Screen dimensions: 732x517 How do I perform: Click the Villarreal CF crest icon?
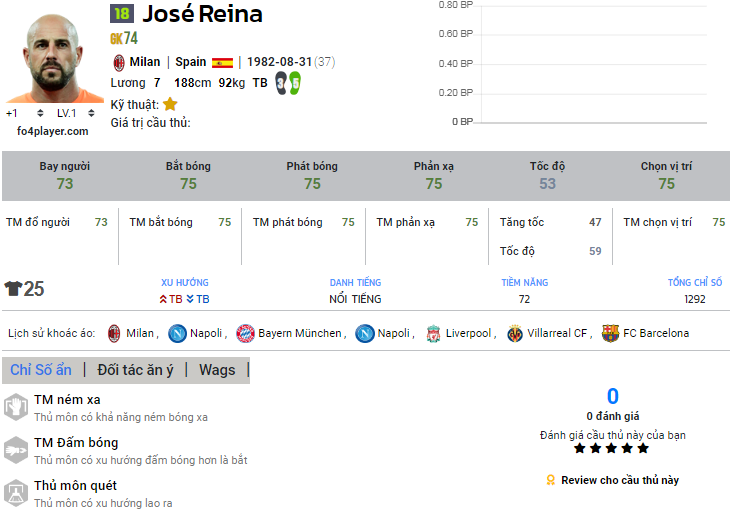coord(515,333)
